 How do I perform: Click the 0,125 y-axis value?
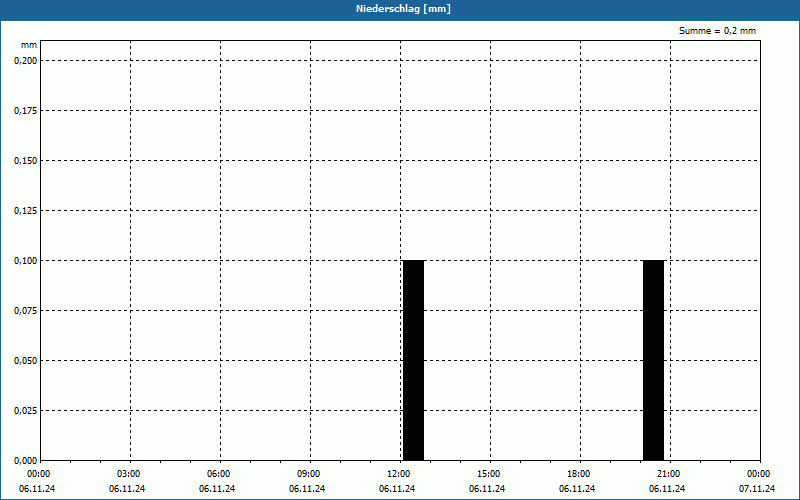[26, 211]
